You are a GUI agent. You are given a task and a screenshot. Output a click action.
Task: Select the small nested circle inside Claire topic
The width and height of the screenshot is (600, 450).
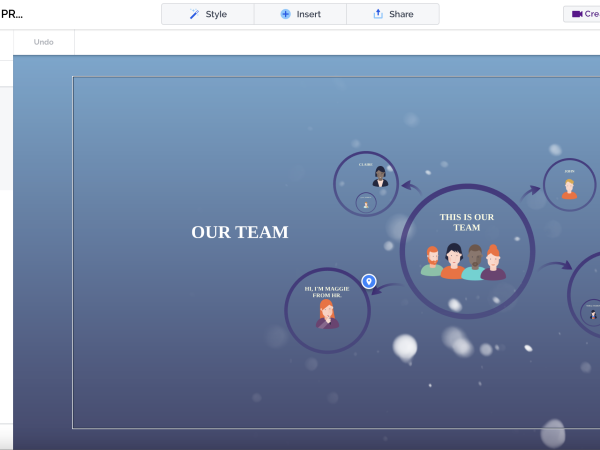click(x=366, y=203)
